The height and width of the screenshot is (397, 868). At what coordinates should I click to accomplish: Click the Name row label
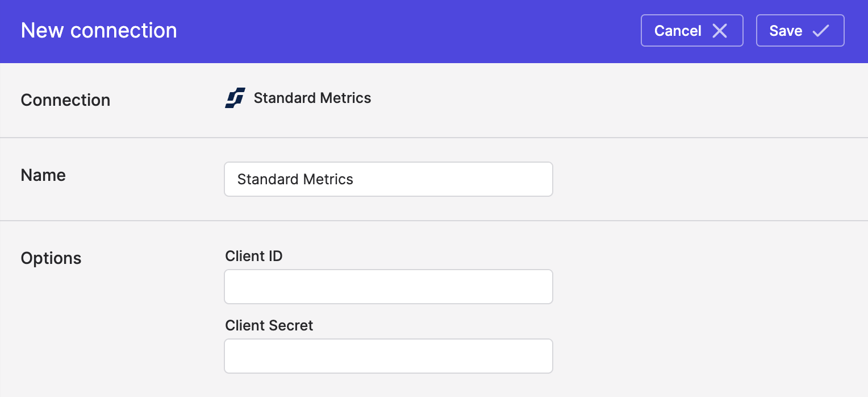[43, 175]
